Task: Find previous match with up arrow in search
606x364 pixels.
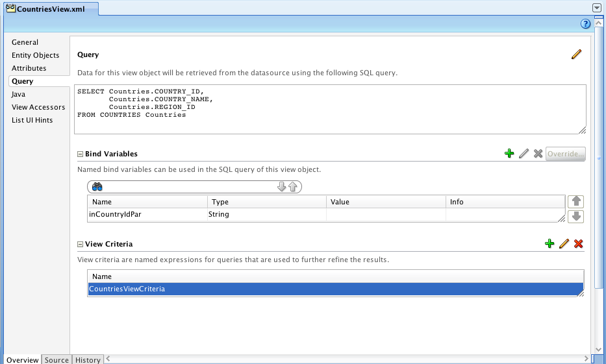Action: [x=292, y=187]
